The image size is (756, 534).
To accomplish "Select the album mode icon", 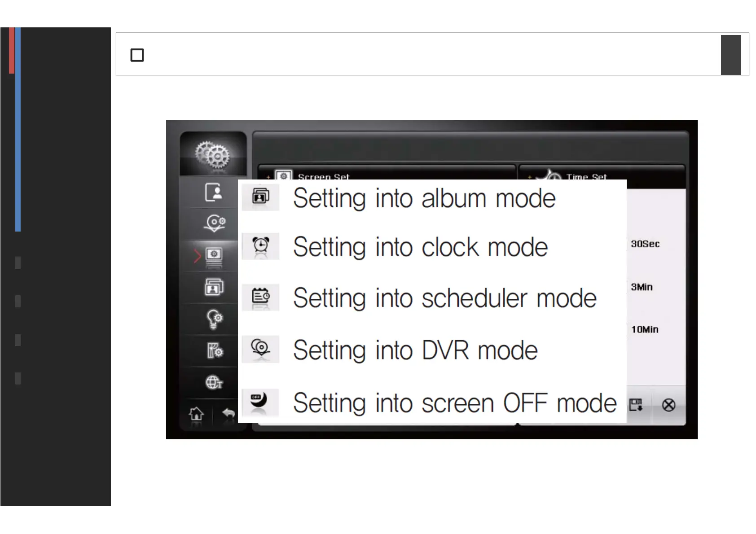I will [260, 197].
